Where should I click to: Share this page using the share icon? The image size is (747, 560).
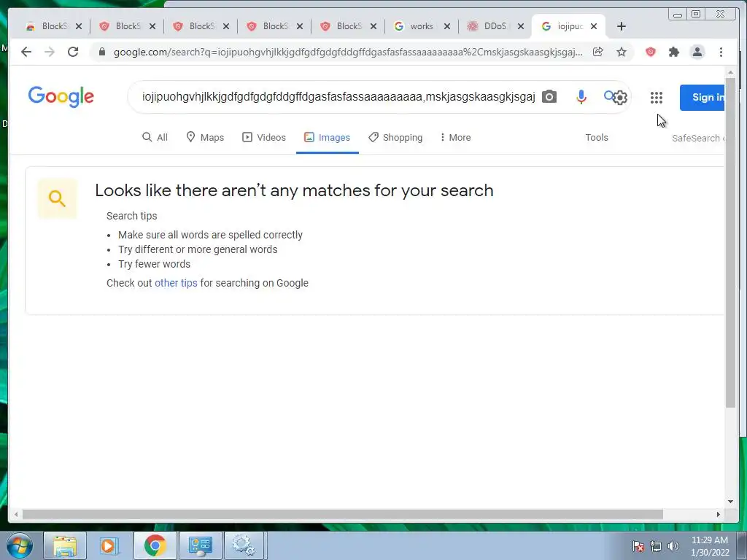pyautogui.click(x=598, y=52)
